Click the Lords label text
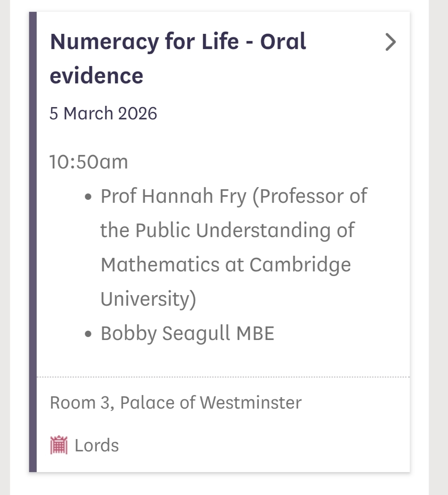448x495 pixels. pos(97,445)
